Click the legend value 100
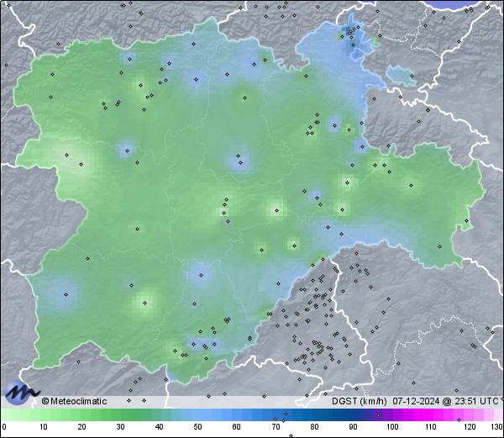 [x=392, y=427]
